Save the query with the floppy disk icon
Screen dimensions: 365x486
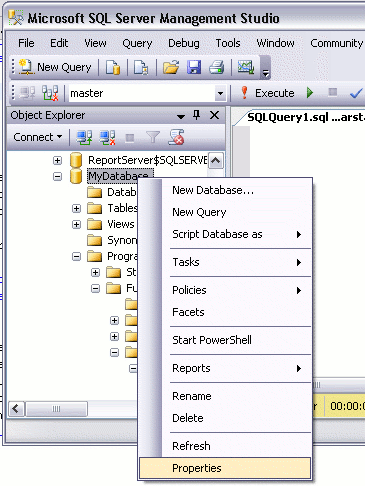point(194,67)
